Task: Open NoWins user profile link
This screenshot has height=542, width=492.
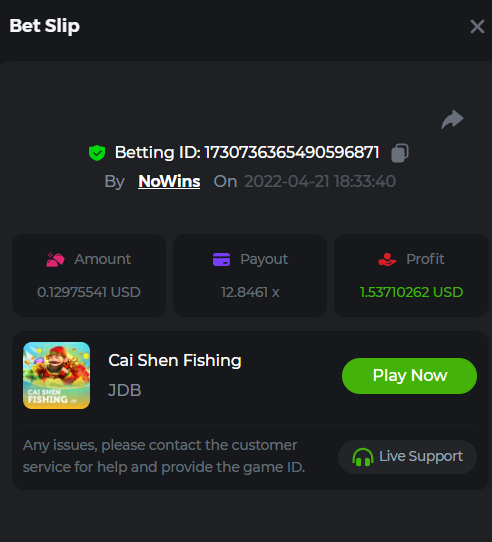Action: click(169, 181)
